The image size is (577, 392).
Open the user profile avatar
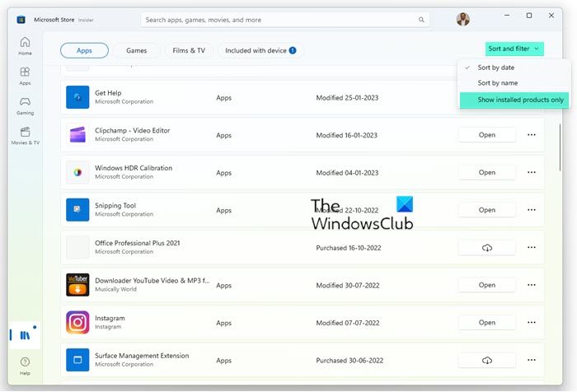pyautogui.click(x=463, y=19)
